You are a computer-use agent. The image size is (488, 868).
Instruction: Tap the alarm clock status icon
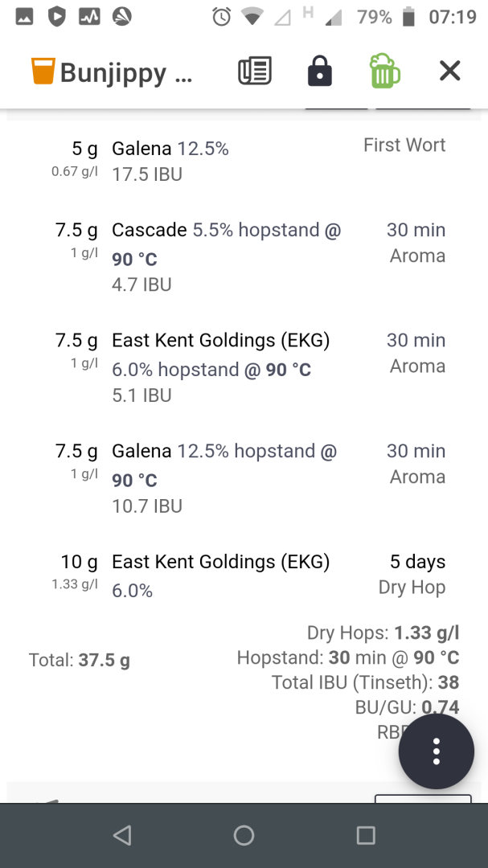coord(221,17)
